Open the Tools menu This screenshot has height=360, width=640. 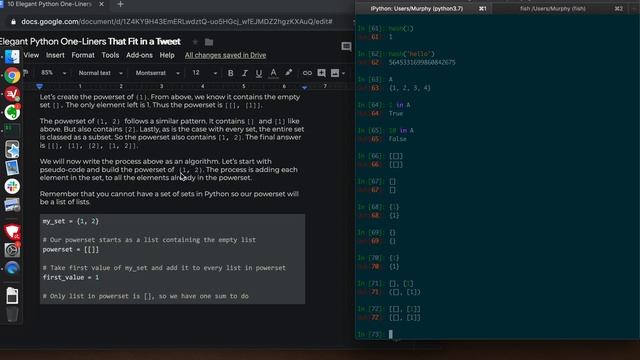[110, 55]
